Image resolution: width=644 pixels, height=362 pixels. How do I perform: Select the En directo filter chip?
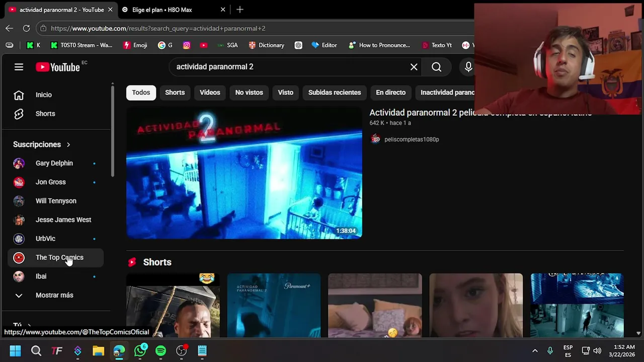tap(390, 93)
